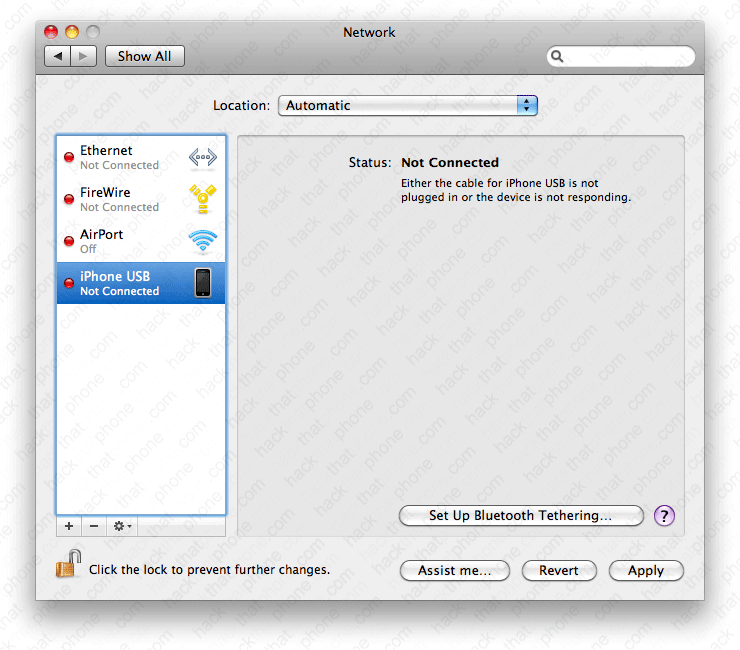Click the lock icon to prevent changes
This screenshot has width=740, height=650.
[x=66, y=567]
